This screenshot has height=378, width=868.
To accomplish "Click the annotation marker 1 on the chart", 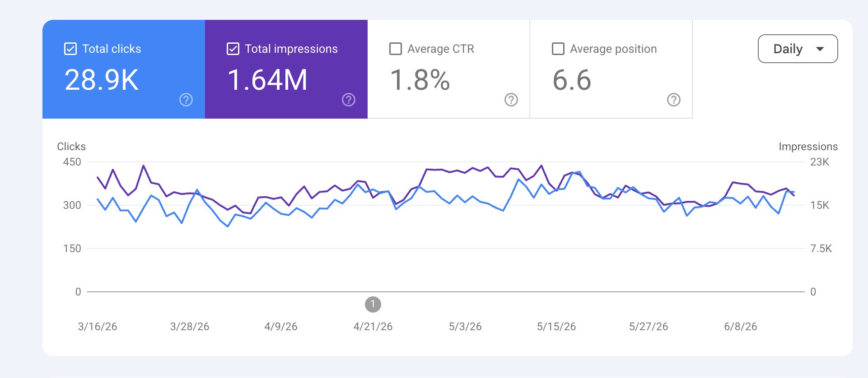I will click(373, 304).
